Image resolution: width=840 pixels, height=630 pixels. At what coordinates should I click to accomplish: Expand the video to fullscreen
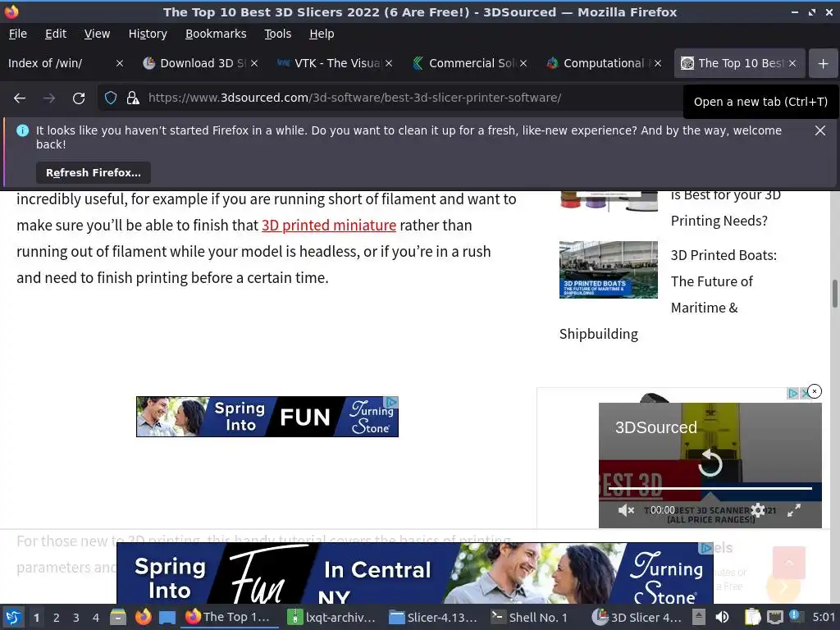click(794, 510)
